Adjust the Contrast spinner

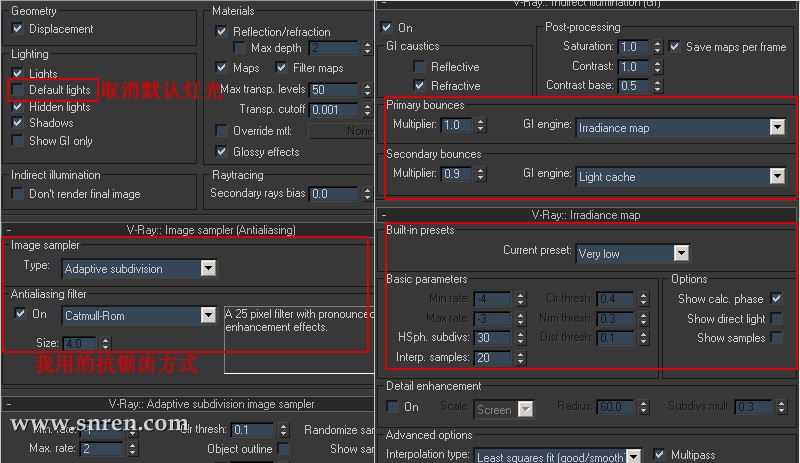658,67
